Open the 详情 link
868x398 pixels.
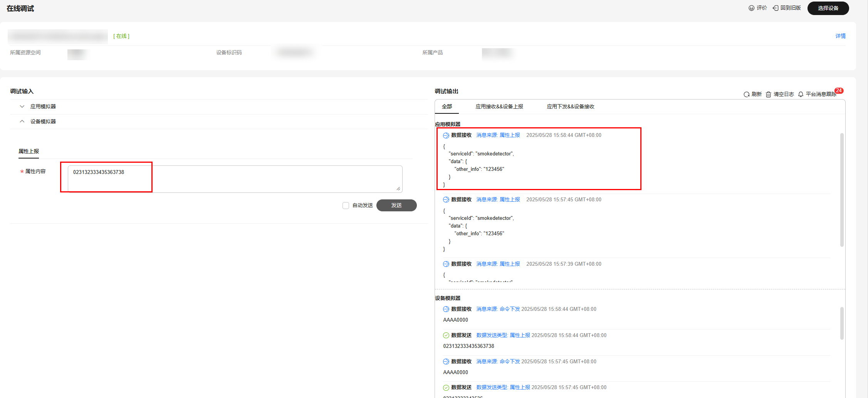[841, 36]
